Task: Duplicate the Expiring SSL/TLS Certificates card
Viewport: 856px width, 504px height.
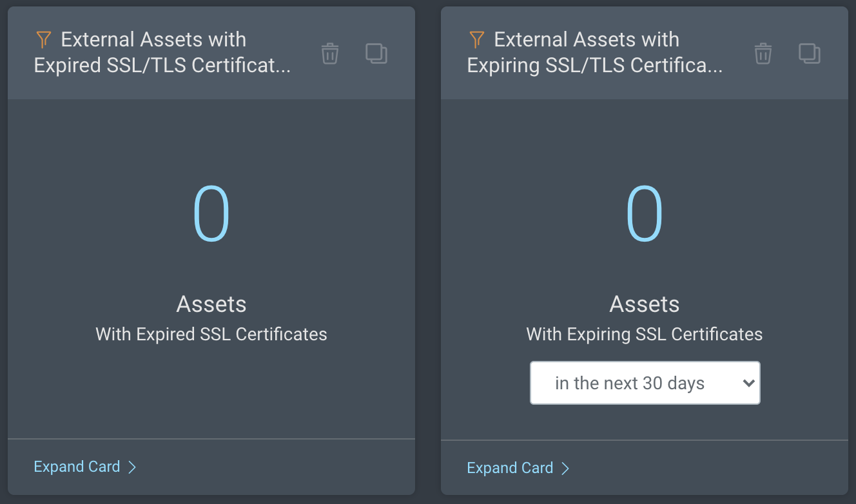Action: pos(810,53)
